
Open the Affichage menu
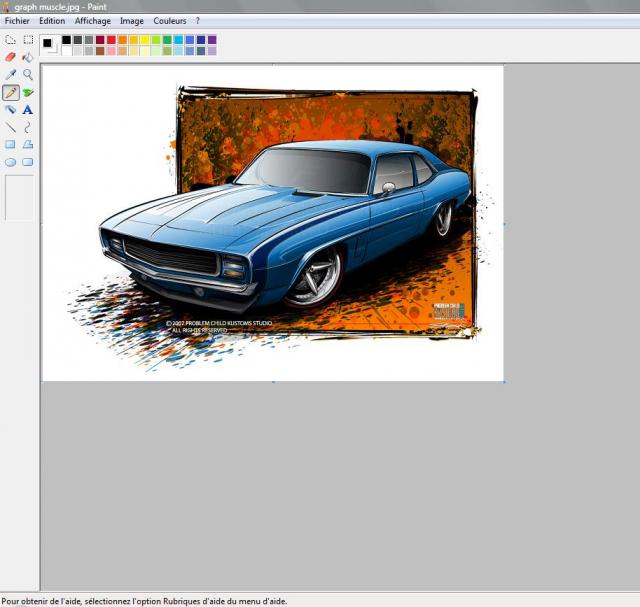point(93,21)
